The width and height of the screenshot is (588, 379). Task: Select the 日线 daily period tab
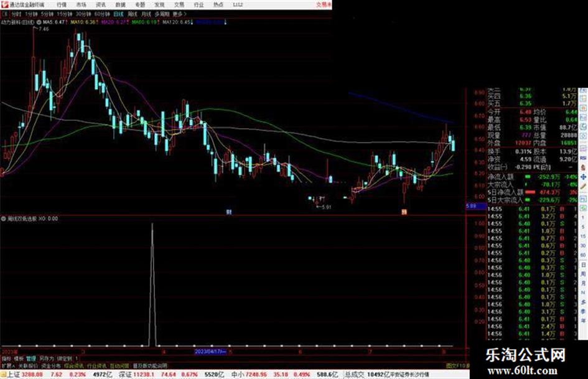click(118, 14)
